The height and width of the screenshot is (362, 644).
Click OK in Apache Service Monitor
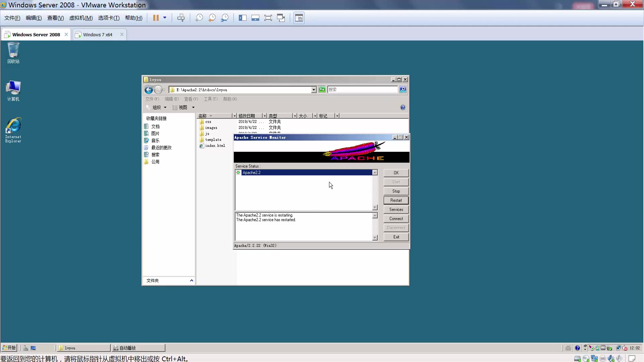click(396, 173)
